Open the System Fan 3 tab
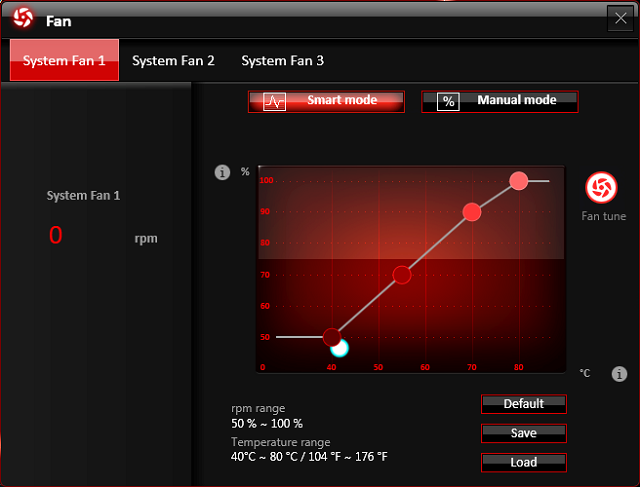Viewport: 640px width, 487px height. pos(282,61)
